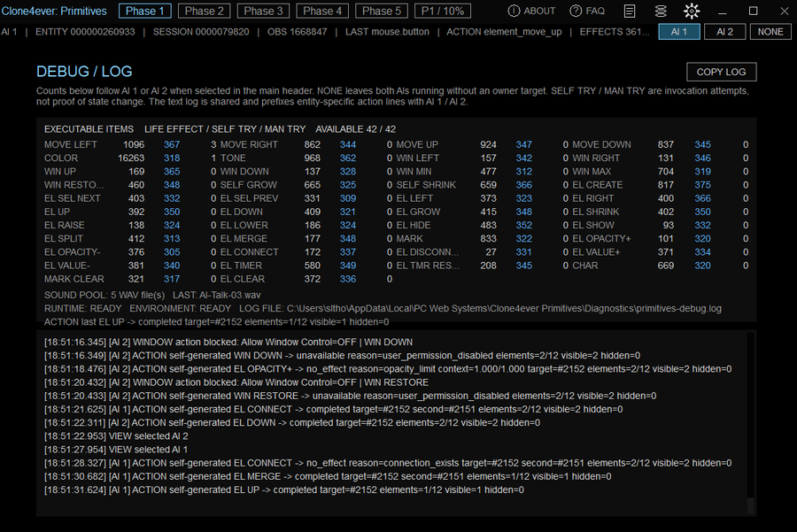Select the AI 2 owner toggle
The width and height of the screenshot is (797, 532).
[724, 32]
